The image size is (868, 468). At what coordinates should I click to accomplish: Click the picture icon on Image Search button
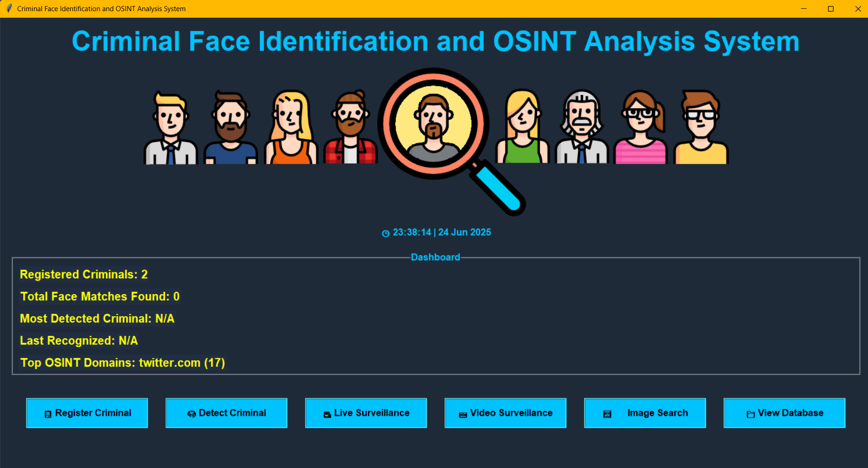tap(607, 413)
